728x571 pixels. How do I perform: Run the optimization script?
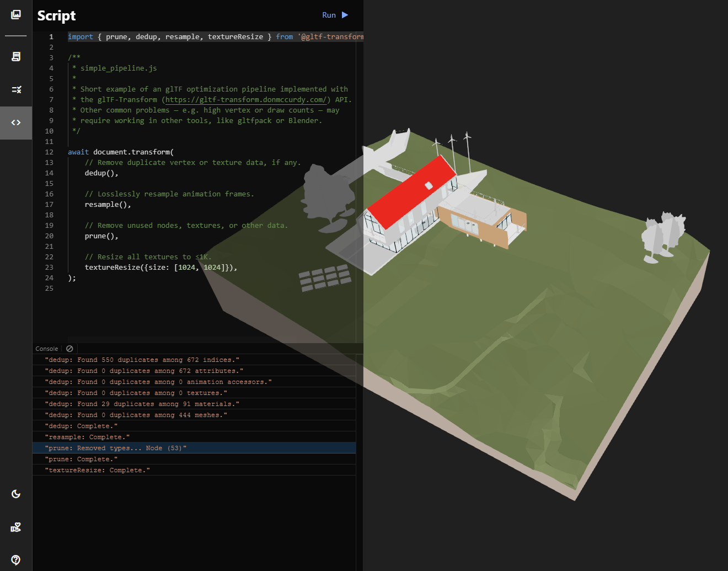click(x=335, y=15)
